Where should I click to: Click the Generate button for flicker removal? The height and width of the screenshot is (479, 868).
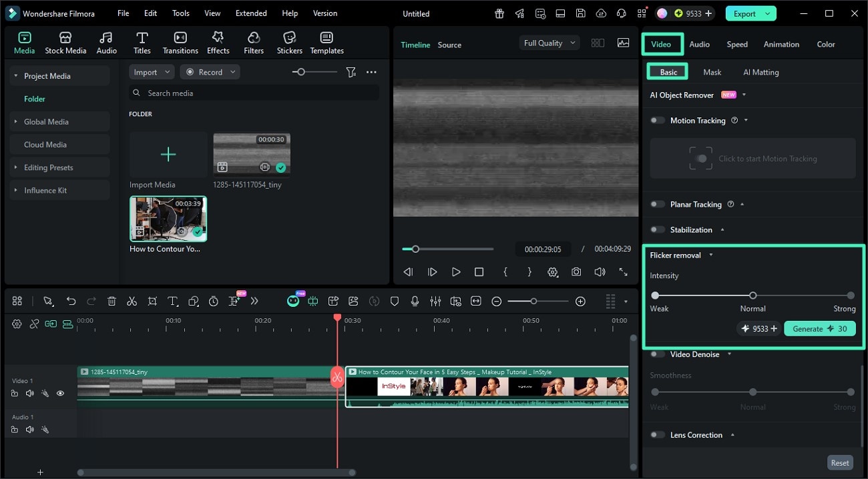click(x=819, y=329)
